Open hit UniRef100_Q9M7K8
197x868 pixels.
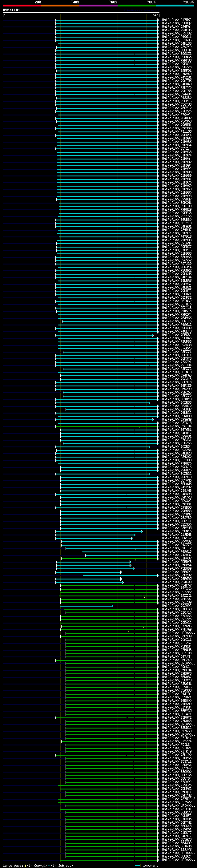[x=176, y=497]
